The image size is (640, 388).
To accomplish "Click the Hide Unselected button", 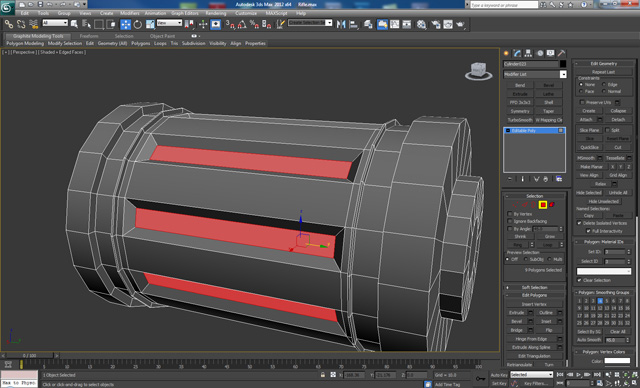I will coord(604,202).
